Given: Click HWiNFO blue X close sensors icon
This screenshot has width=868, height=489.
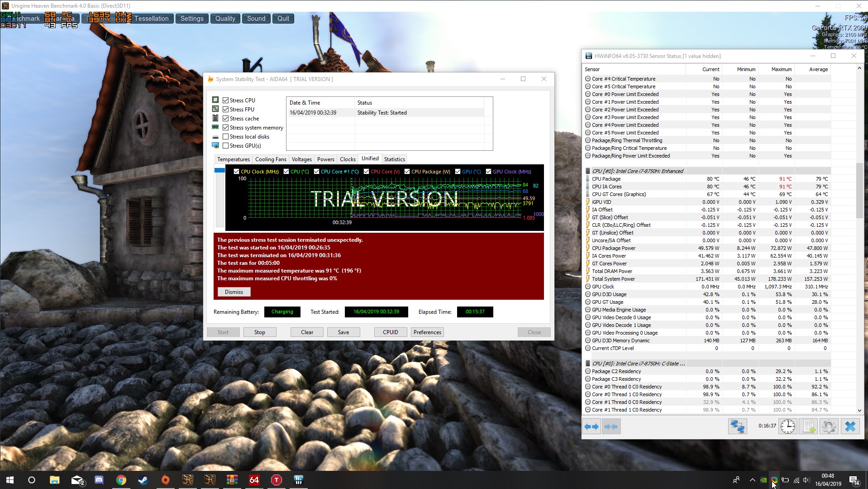Looking at the screenshot, I should click(850, 427).
